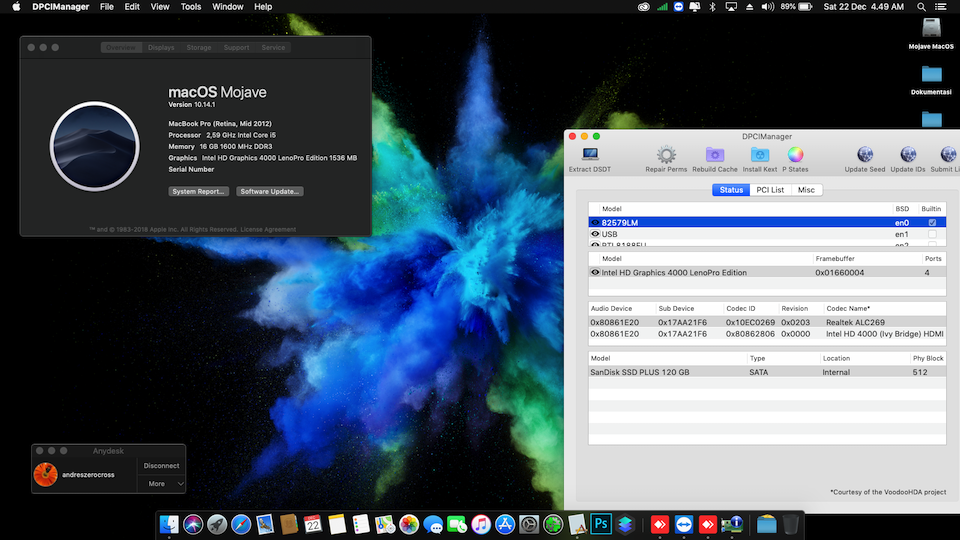Image resolution: width=960 pixels, height=540 pixels.
Task: Open iTunes in the Dock
Action: click(x=481, y=525)
